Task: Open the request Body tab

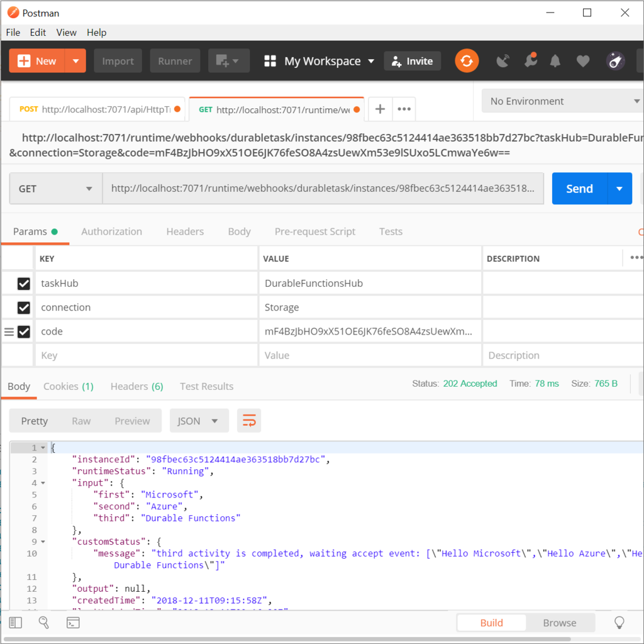Action: point(239,231)
